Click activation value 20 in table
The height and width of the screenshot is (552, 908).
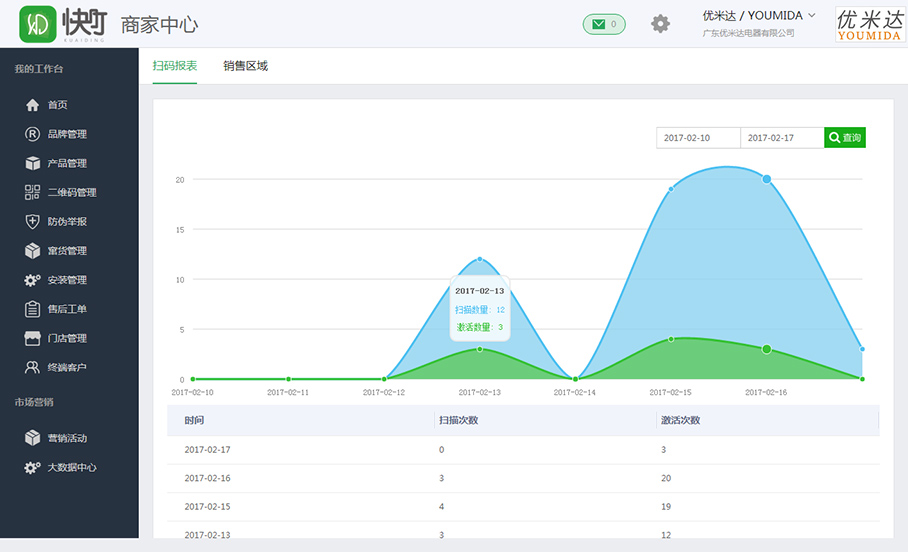point(666,478)
